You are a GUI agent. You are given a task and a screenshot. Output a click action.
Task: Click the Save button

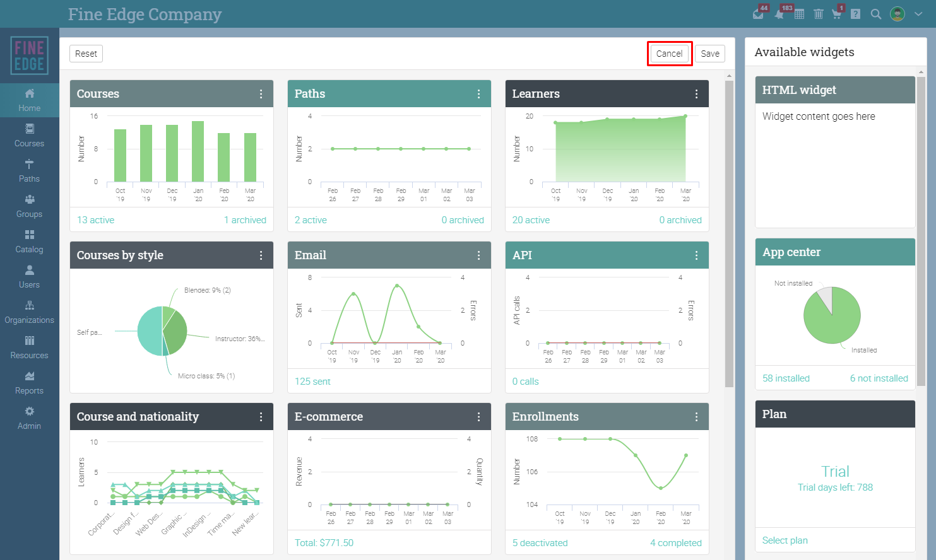click(x=710, y=54)
